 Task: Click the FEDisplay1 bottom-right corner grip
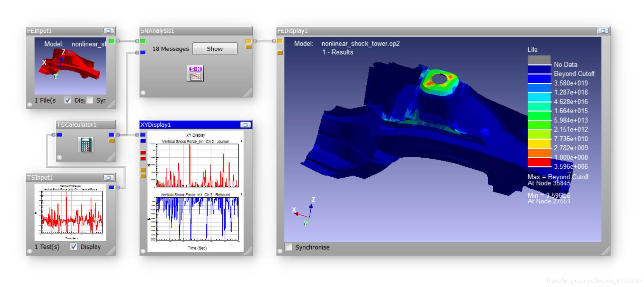(x=605, y=250)
